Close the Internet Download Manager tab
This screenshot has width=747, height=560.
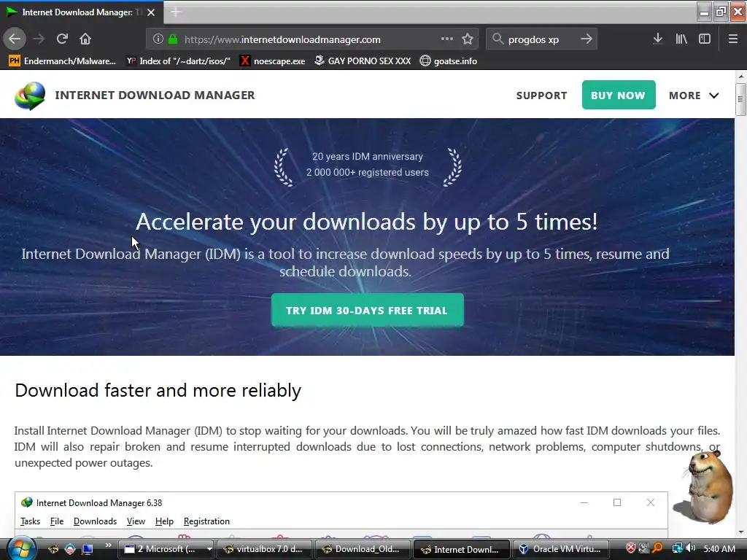point(151,12)
